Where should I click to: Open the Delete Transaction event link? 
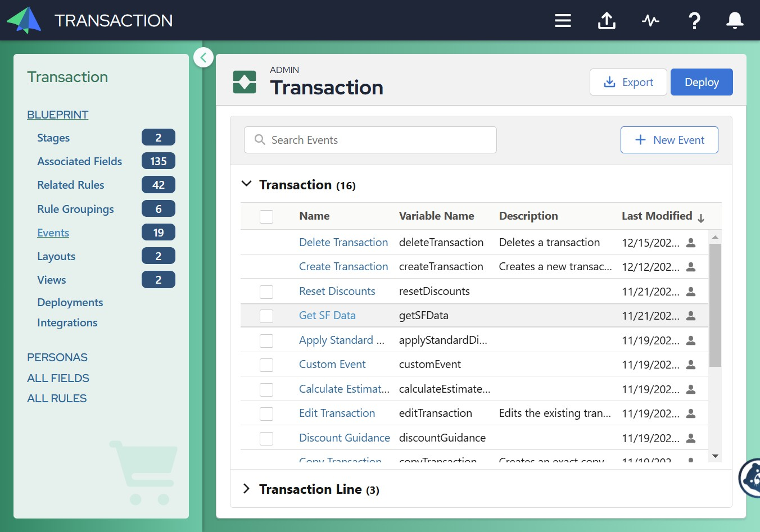[x=343, y=242]
